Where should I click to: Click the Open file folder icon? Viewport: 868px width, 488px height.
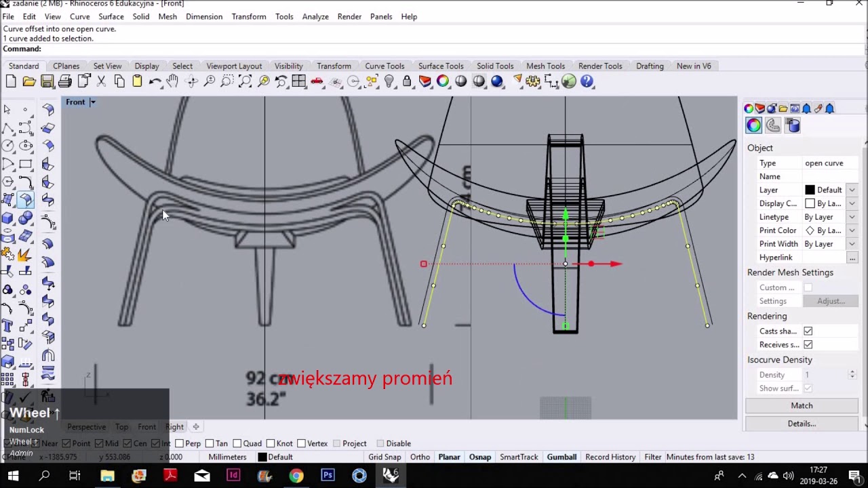tap(28, 81)
